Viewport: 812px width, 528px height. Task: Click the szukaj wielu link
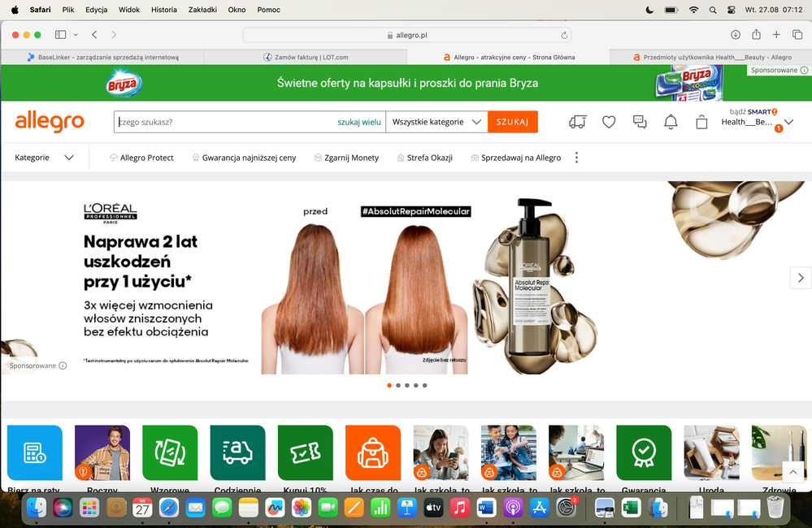point(359,122)
